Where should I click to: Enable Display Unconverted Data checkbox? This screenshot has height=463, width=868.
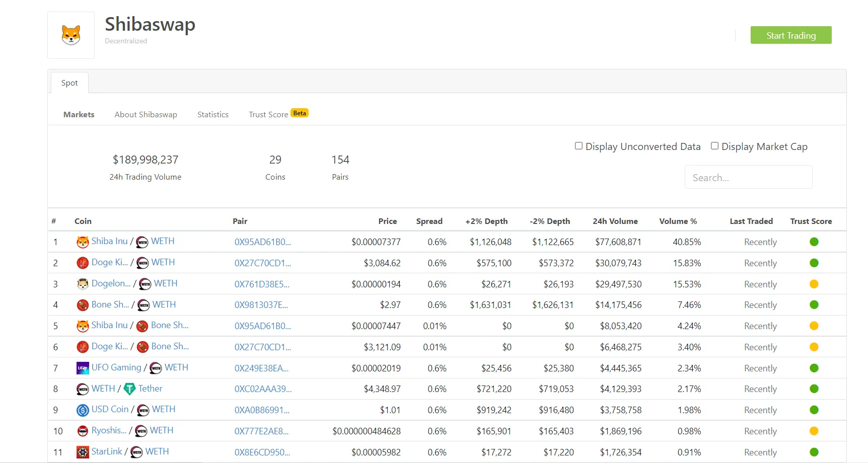pyautogui.click(x=579, y=146)
